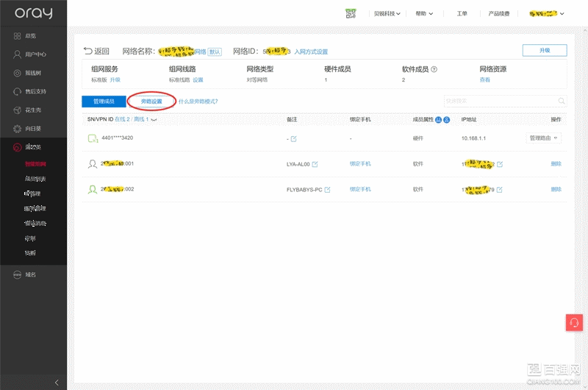Select 定制 submenu item

[30, 238]
